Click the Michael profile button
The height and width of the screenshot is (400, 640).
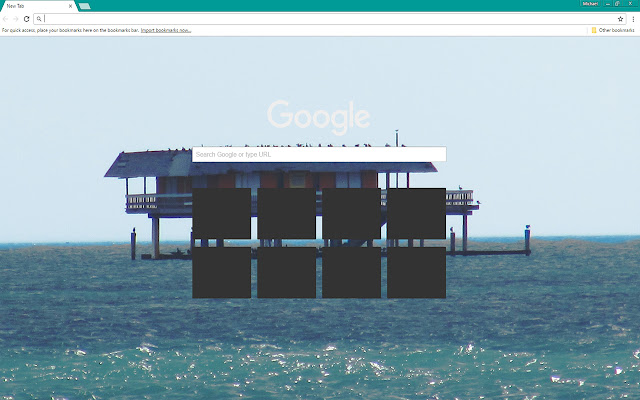point(590,4)
